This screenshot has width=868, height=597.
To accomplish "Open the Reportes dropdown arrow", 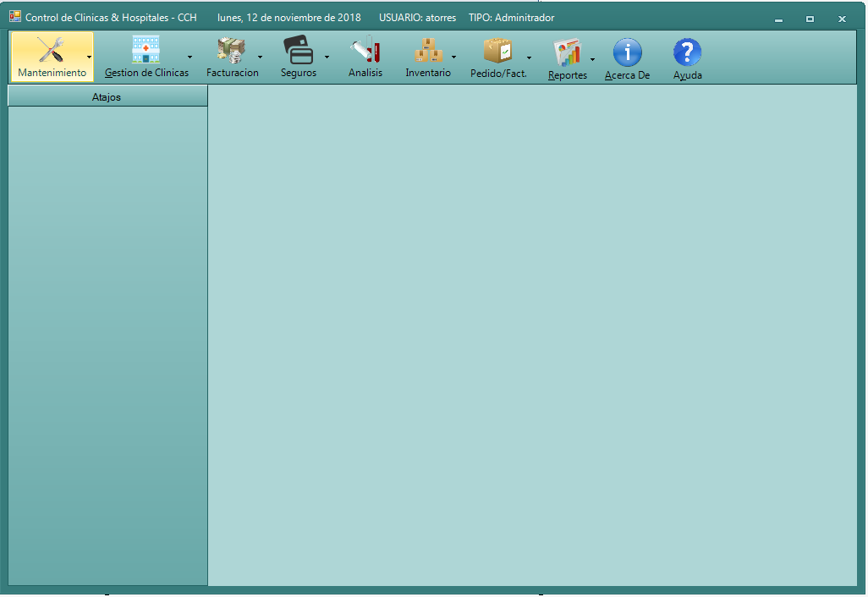I will pos(592,59).
